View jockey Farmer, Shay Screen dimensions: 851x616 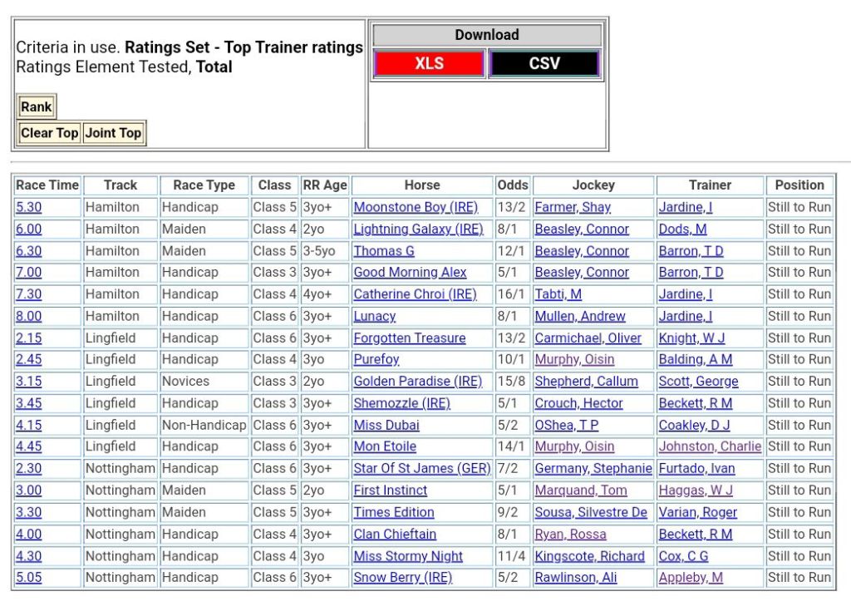[x=572, y=207]
